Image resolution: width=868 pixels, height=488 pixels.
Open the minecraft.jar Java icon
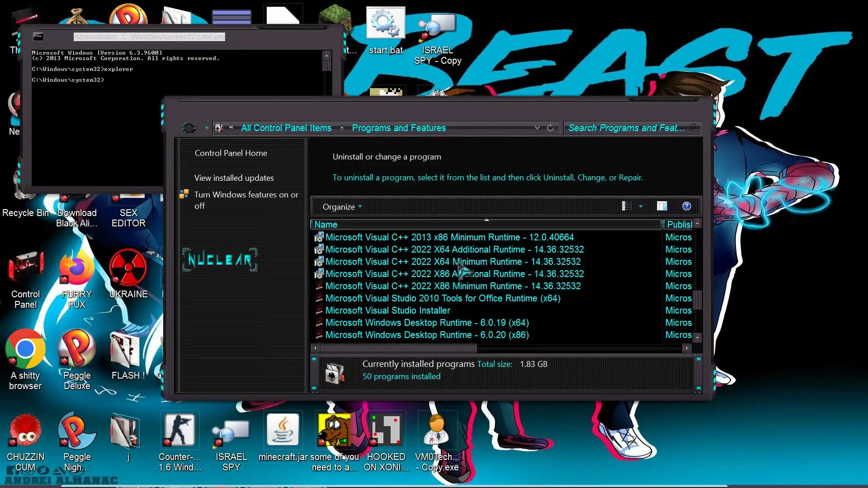[x=283, y=430]
